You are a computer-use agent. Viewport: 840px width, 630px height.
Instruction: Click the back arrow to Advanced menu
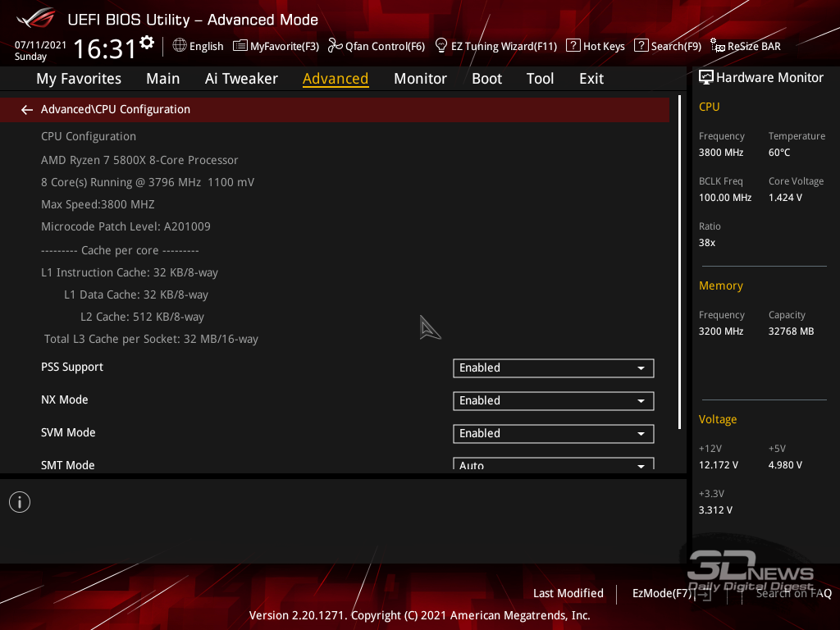(x=27, y=110)
